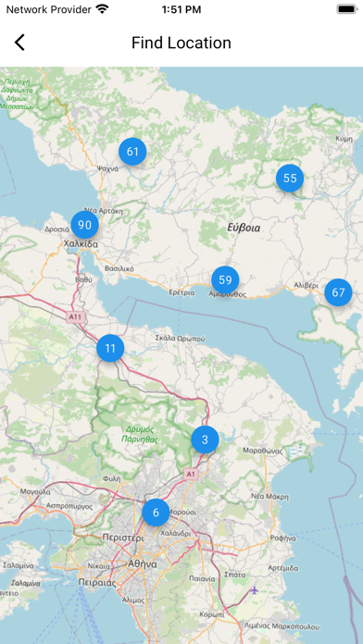363x644 pixels.
Task: Click the Δρυμός Πάρνηθας park label
Action: pos(140,435)
